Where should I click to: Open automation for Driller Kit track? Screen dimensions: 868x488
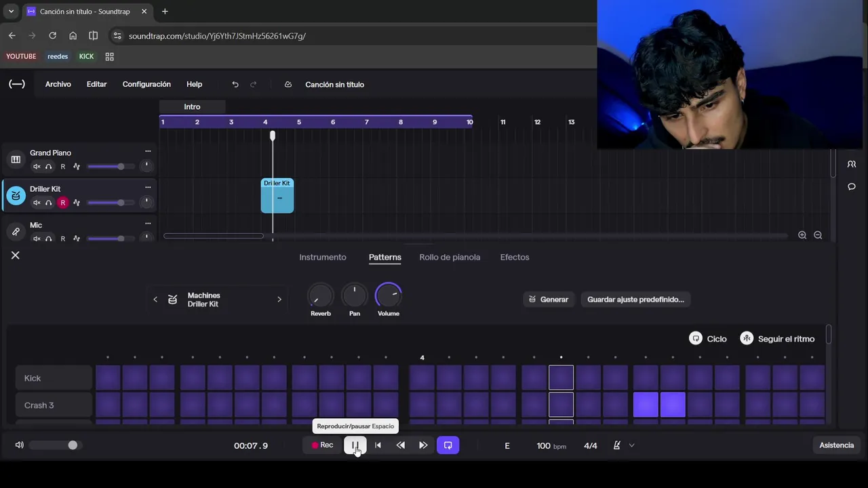click(x=77, y=203)
